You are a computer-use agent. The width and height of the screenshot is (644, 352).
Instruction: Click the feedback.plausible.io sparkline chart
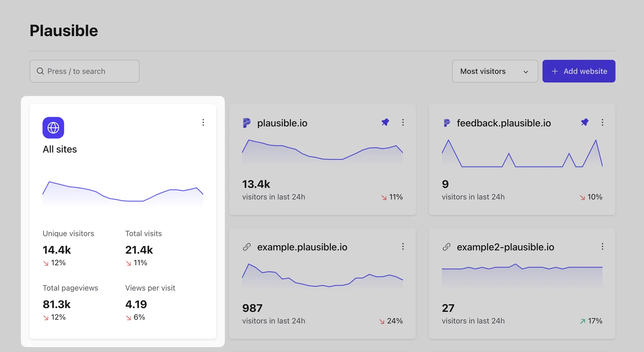(x=522, y=153)
